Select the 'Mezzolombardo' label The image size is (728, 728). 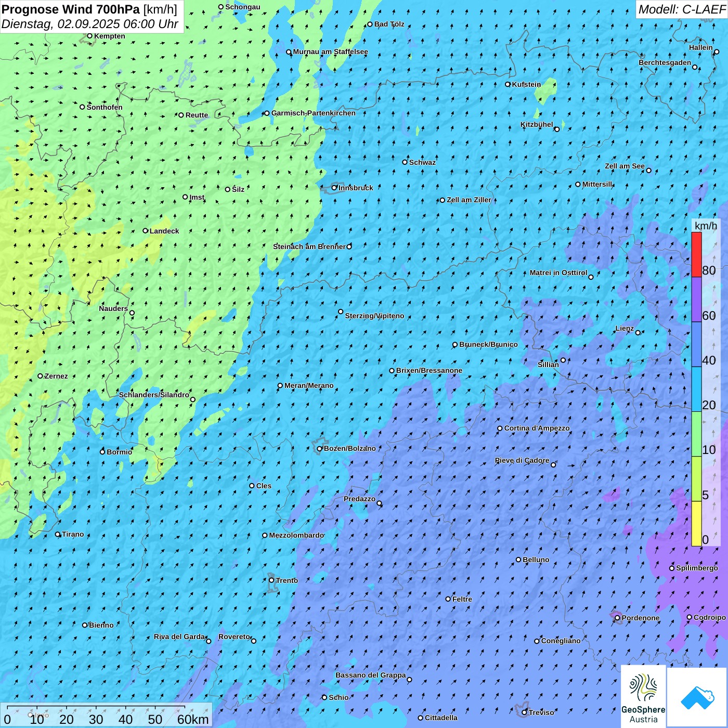296,535
